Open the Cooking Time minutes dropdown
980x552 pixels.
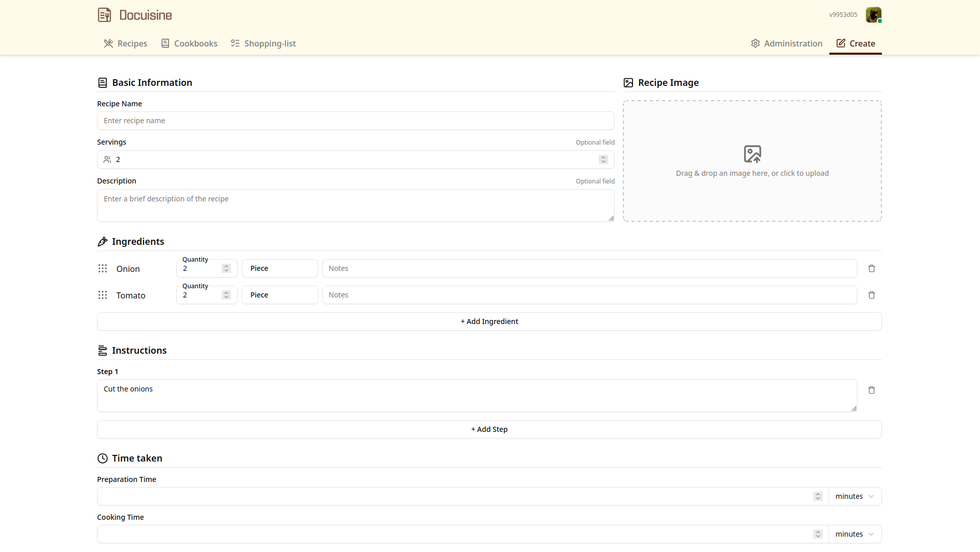[855, 534]
